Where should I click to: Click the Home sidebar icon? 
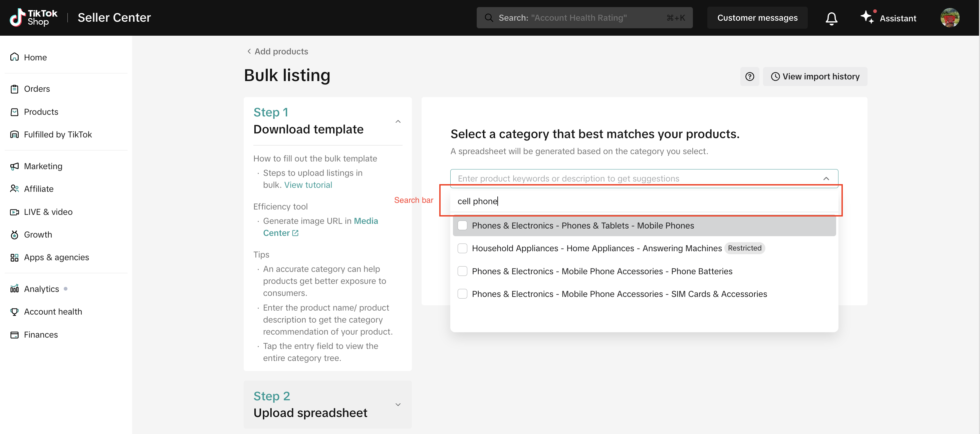click(x=14, y=57)
